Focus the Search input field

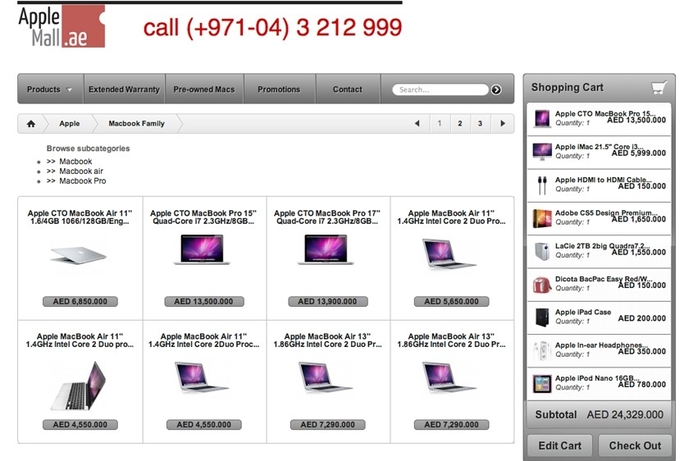pyautogui.click(x=440, y=90)
